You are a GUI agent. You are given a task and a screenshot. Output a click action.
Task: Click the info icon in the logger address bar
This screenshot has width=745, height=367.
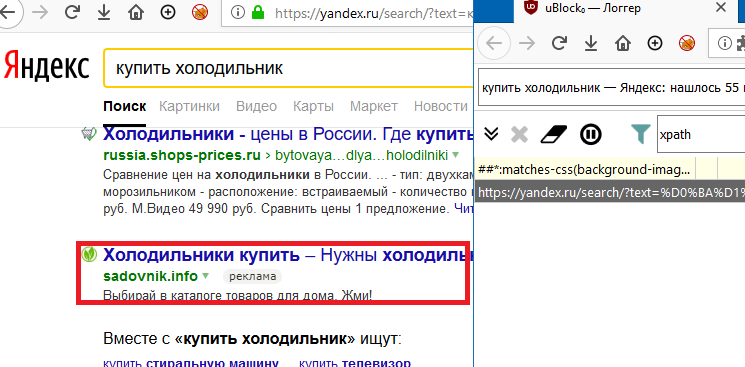click(x=724, y=44)
